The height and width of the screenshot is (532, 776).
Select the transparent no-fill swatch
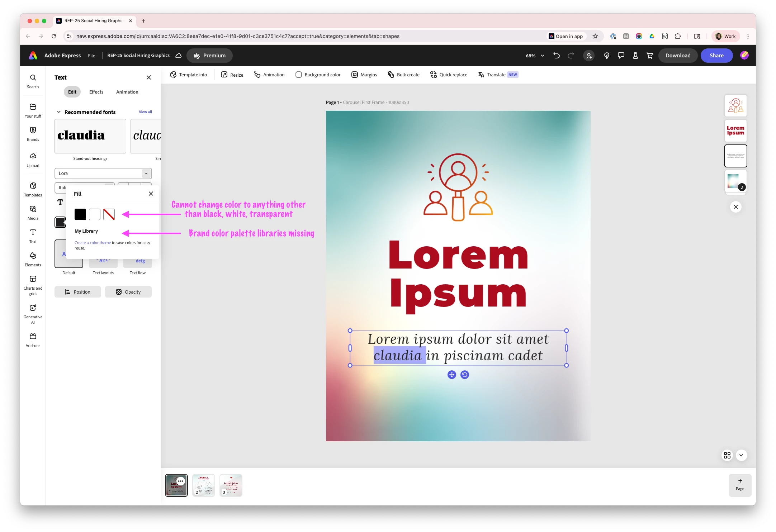[x=109, y=214]
